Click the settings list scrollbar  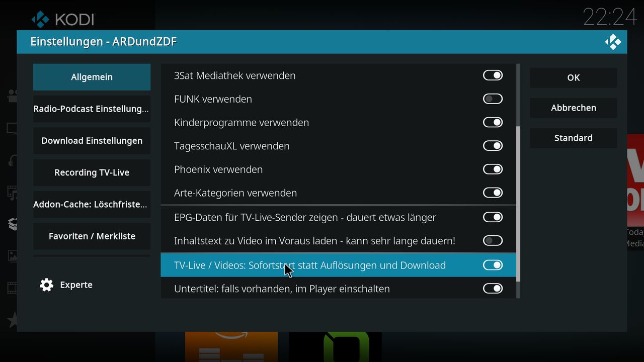coord(518,204)
